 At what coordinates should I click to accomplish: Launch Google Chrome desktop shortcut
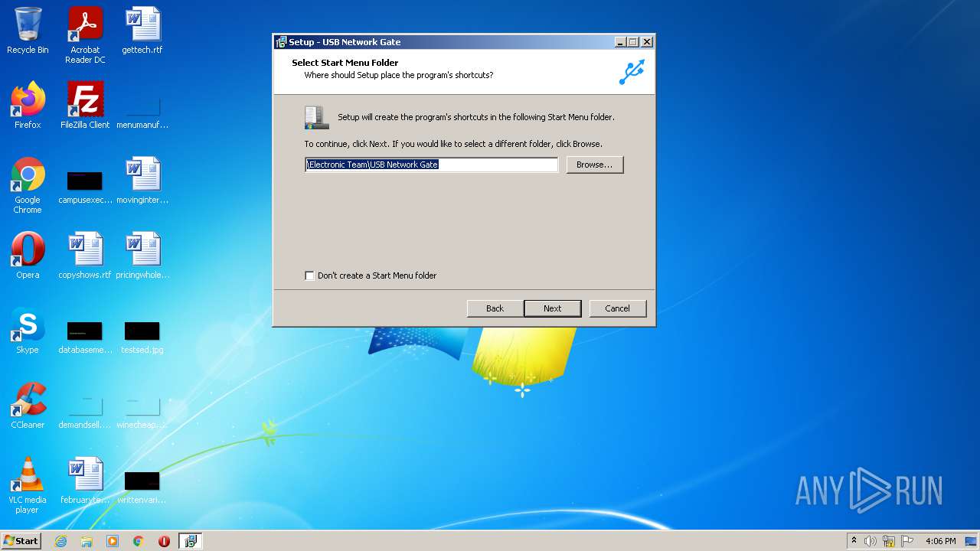click(x=28, y=185)
